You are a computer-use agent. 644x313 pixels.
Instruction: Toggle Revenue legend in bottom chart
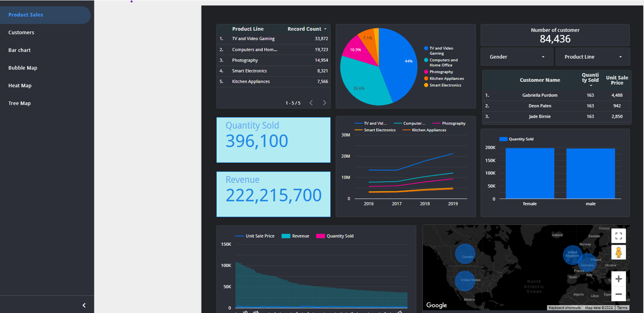(x=295, y=236)
